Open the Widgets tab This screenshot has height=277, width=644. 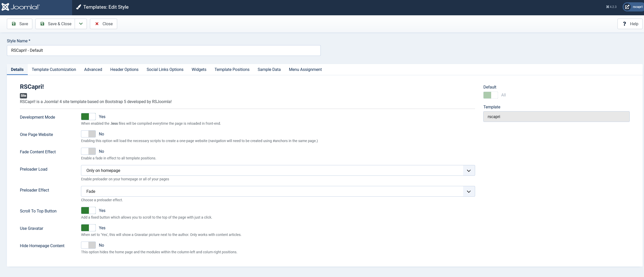tap(199, 69)
